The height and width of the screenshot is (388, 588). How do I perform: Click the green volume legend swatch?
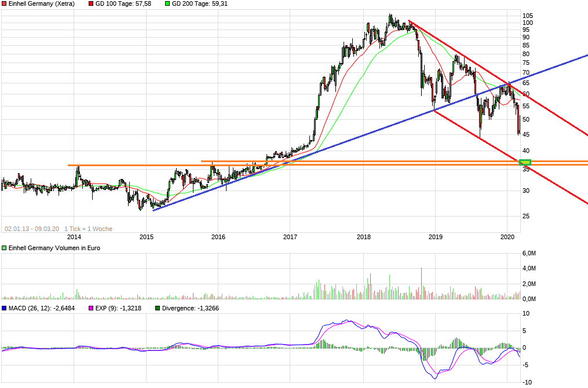coord(4,248)
